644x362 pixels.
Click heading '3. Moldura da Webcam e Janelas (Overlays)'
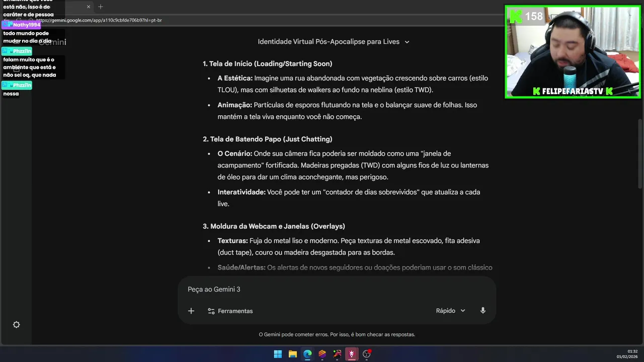point(274,226)
